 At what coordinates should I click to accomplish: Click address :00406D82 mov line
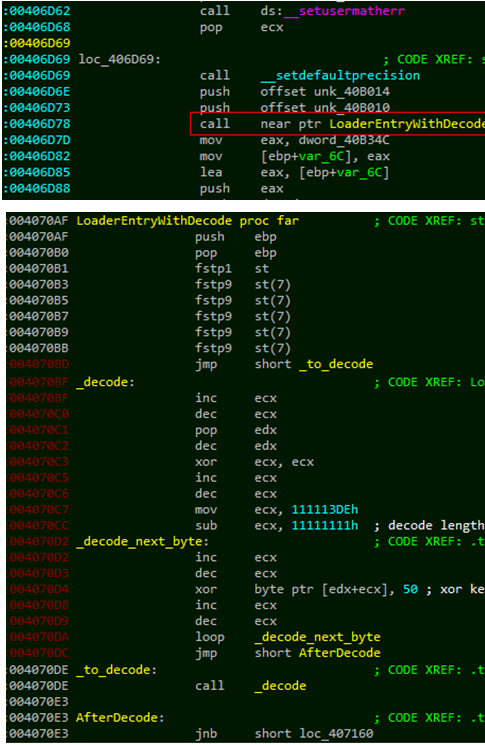37,156
